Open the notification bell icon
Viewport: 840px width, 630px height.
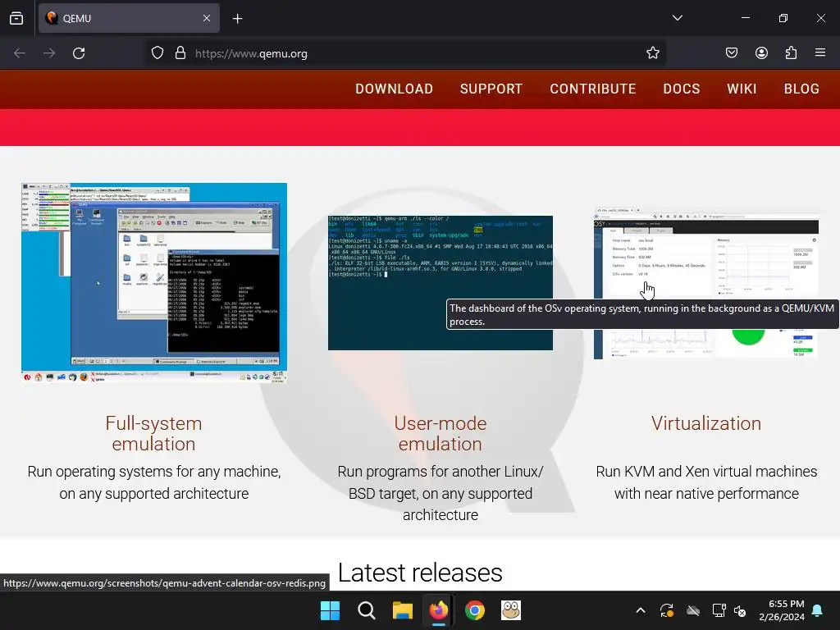click(818, 610)
